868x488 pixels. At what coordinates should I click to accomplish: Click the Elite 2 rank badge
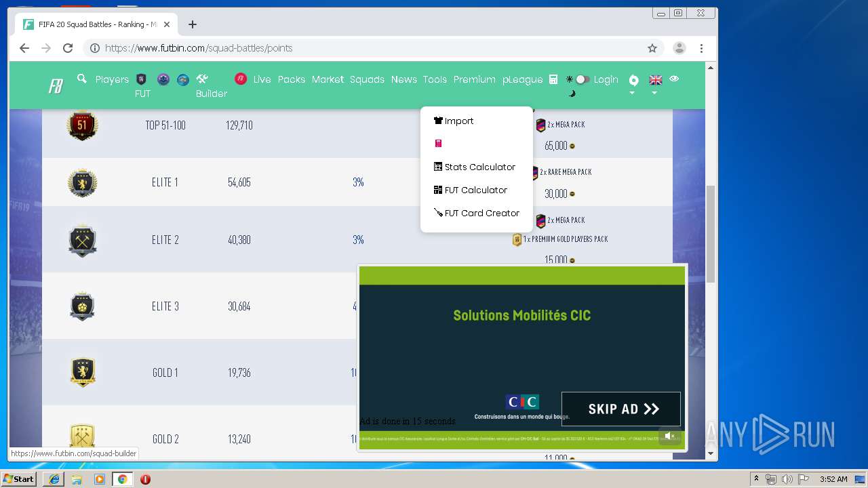tap(82, 240)
